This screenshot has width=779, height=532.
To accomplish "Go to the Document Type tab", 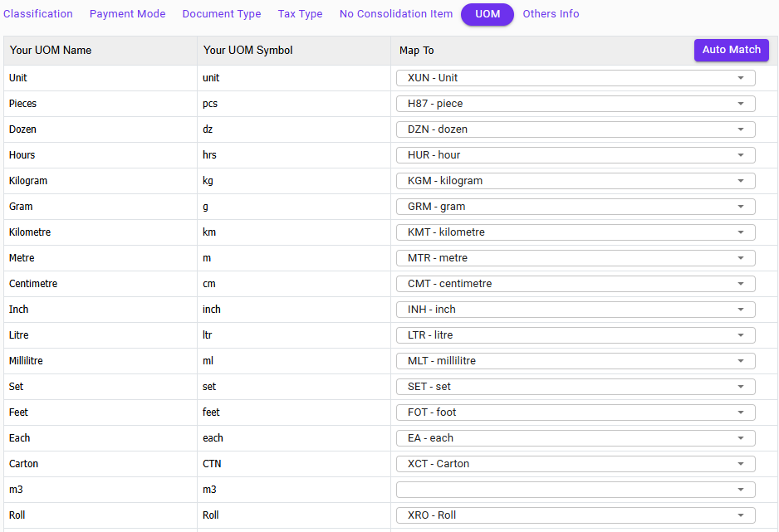I will pyautogui.click(x=221, y=14).
